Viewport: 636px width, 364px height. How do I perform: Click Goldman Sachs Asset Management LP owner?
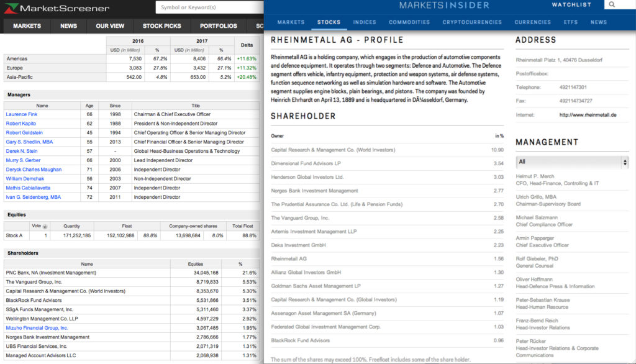tap(316, 286)
